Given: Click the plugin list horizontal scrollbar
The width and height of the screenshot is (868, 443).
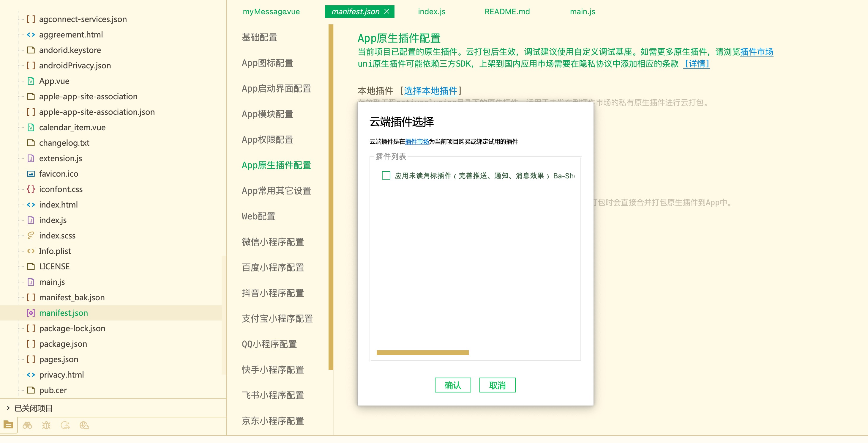Looking at the screenshot, I should (x=422, y=352).
